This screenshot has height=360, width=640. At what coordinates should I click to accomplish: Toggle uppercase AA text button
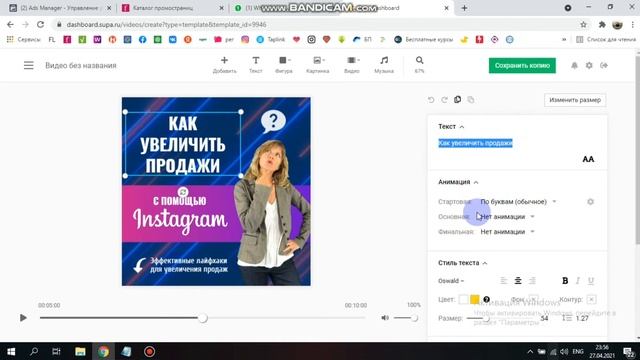pos(588,159)
